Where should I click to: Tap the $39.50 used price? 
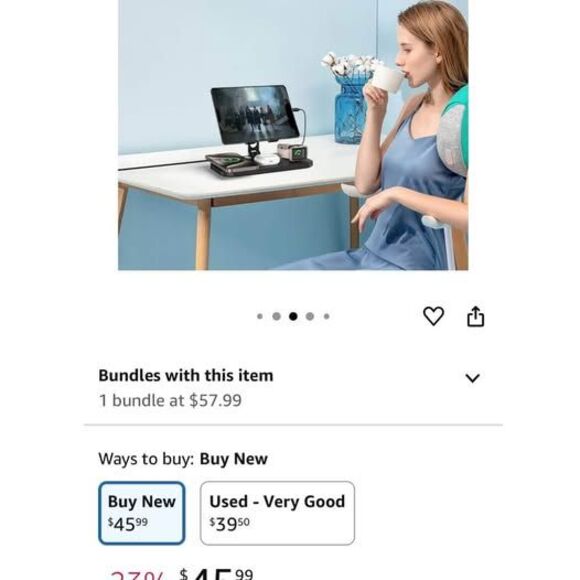[x=229, y=524]
